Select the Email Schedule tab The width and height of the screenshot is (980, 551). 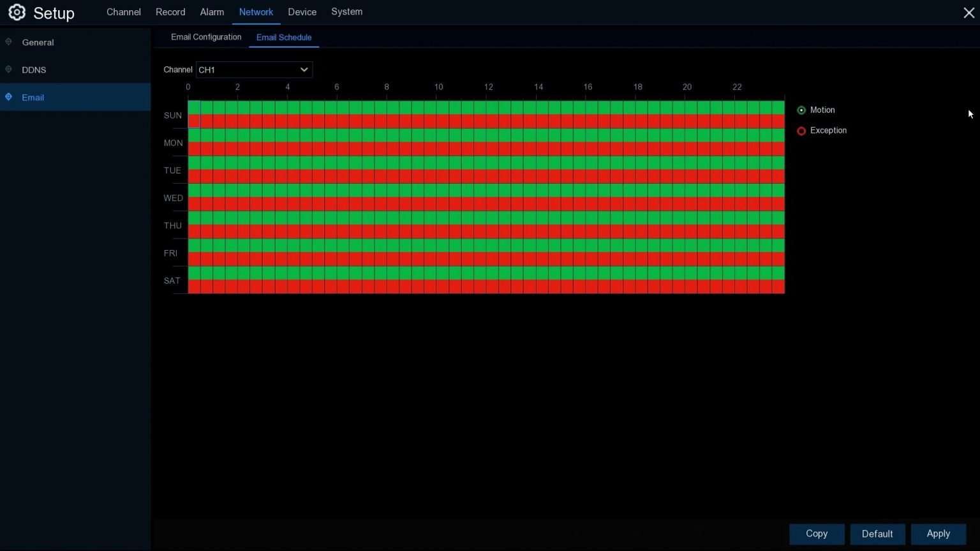pyautogui.click(x=284, y=38)
